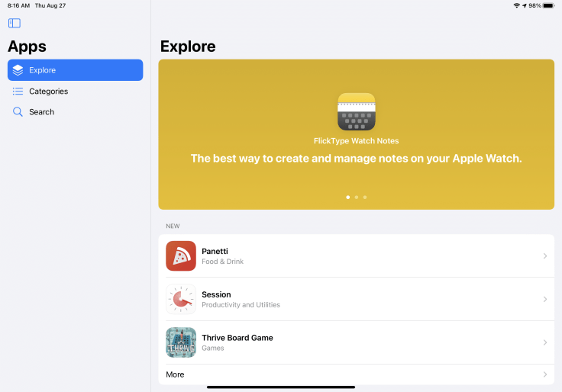Viewport: 562px width, 392px height.
Task: Click the 'Productivity and Utilities' label
Action: point(241,305)
